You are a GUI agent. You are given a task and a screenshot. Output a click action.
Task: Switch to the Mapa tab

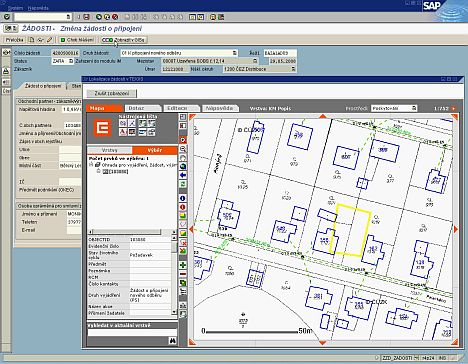(104, 108)
